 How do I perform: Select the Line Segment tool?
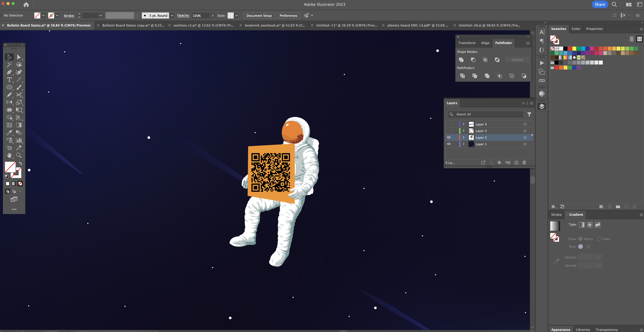coord(19,80)
